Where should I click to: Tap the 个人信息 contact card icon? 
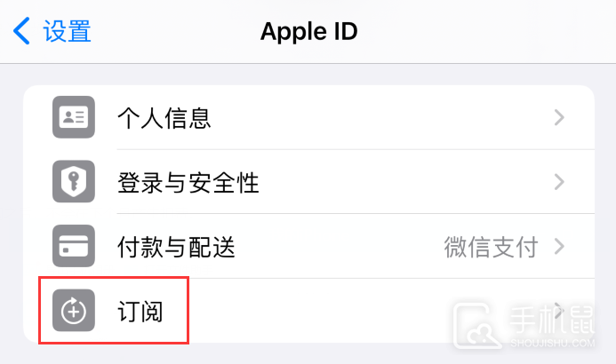click(74, 117)
